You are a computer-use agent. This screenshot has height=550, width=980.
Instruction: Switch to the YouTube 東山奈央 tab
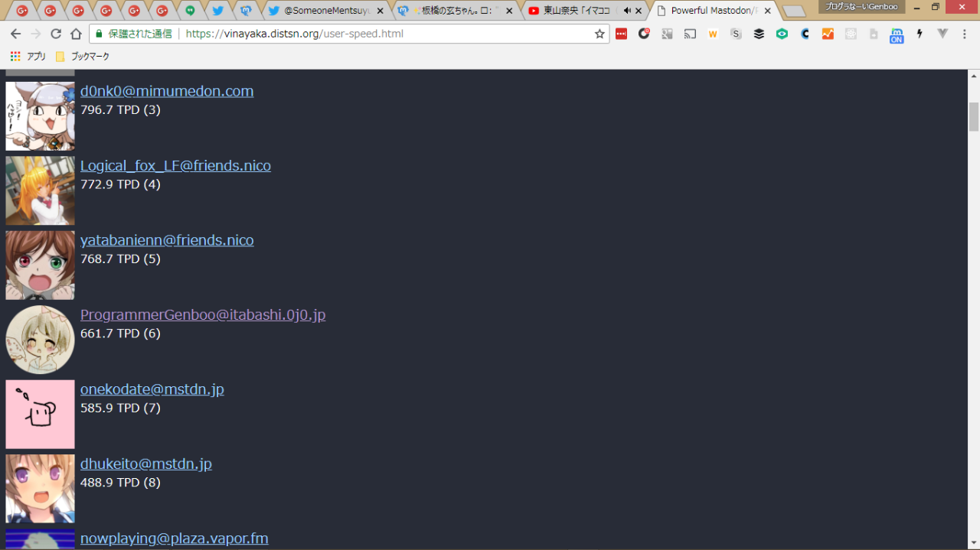pyautogui.click(x=576, y=11)
